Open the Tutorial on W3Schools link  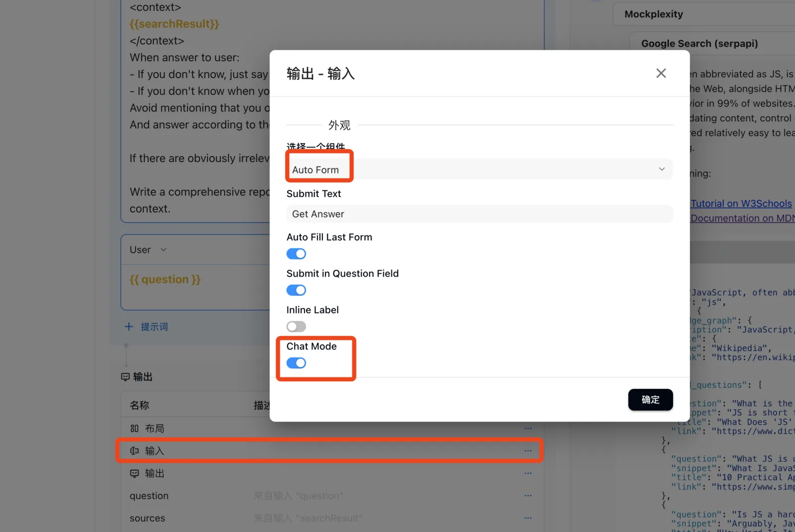[741, 204]
